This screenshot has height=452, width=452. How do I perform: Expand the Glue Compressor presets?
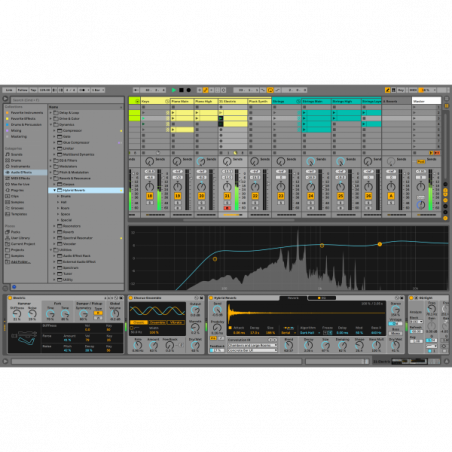click(54, 143)
